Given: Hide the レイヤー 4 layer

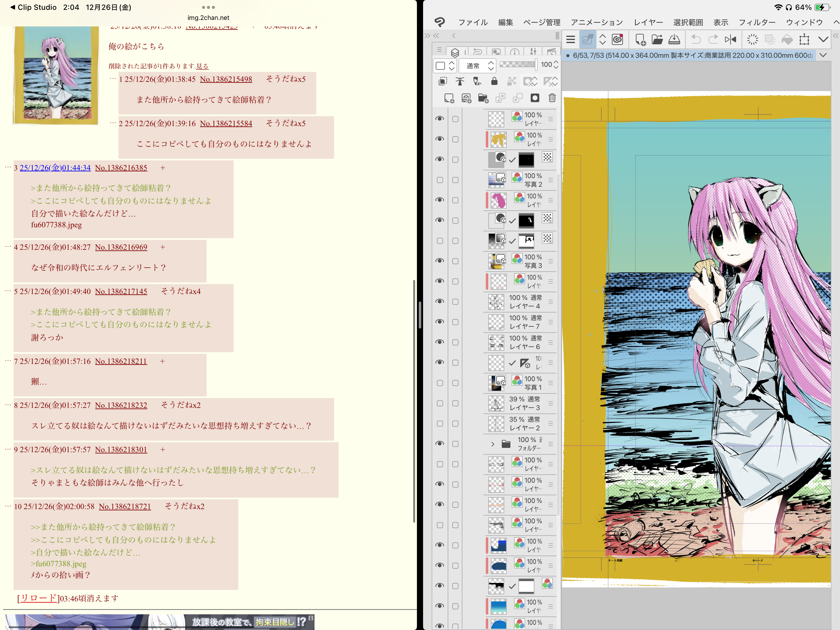Looking at the screenshot, I should [x=440, y=301].
